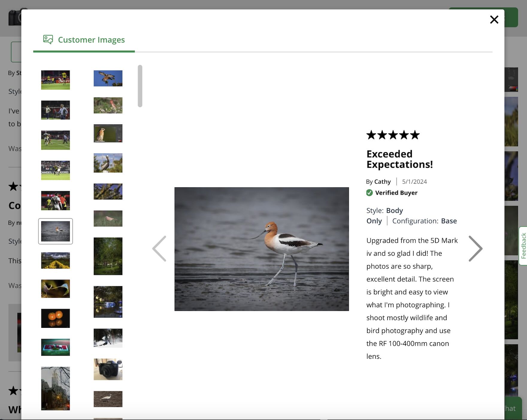Click the five-star rating icons

pos(393,135)
